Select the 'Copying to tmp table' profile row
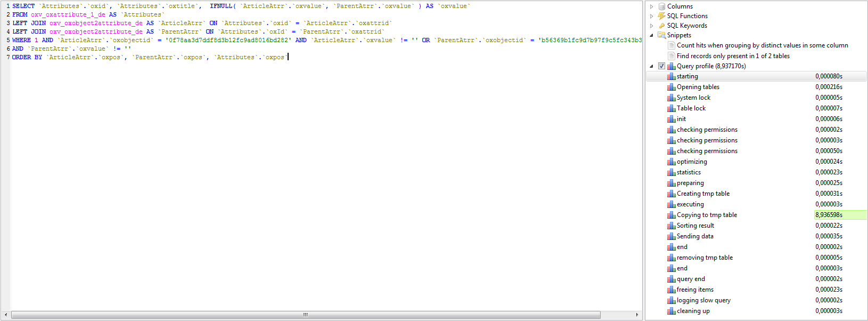The image size is (868, 321). 707,215
